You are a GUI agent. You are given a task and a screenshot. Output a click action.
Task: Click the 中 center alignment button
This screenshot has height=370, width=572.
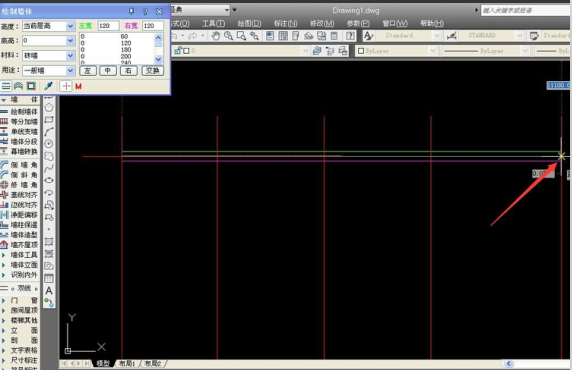pyautogui.click(x=108, y=71)
